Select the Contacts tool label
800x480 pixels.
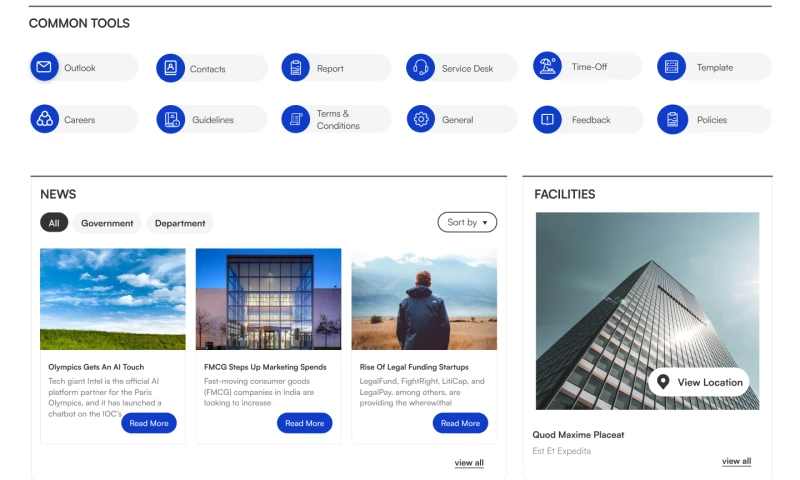208,69
